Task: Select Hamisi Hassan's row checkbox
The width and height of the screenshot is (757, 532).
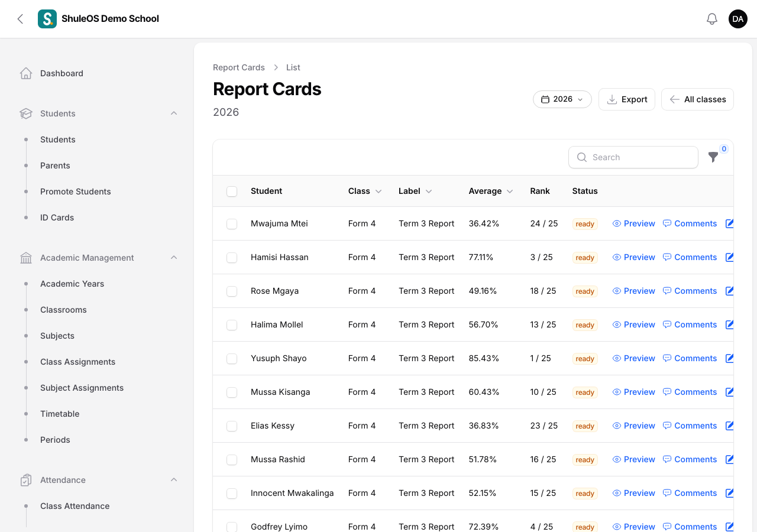Action: point(232,258)
